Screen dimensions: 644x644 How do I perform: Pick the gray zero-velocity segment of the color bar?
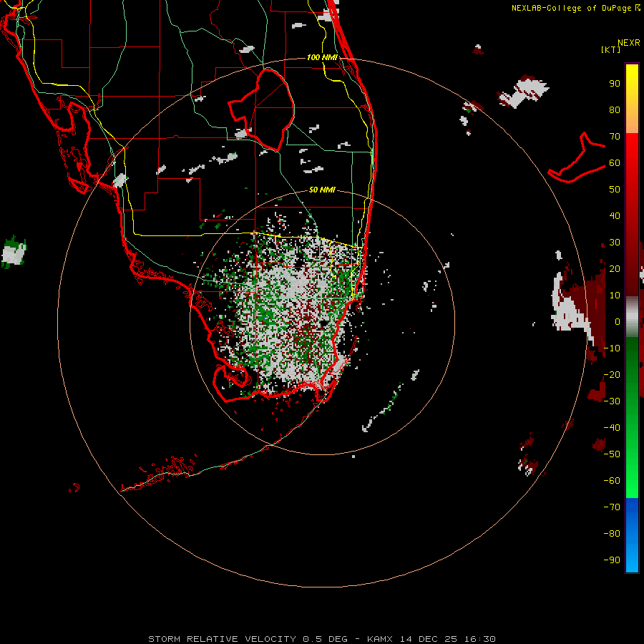[632, 317]
